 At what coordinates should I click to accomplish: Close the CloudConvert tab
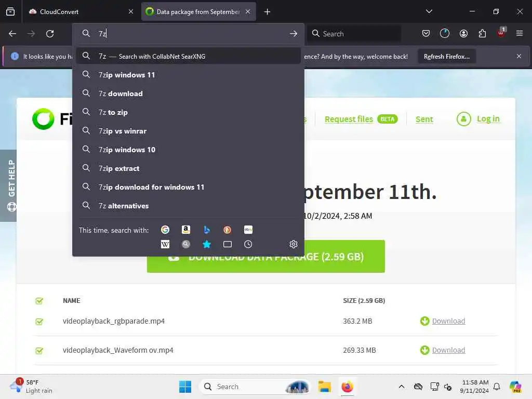click(x=131, y=11)
